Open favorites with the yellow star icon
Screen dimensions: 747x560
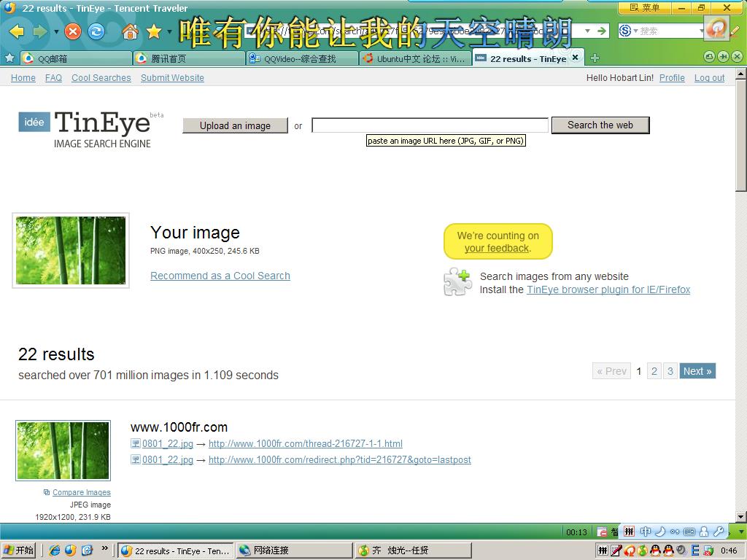[154, 31]
